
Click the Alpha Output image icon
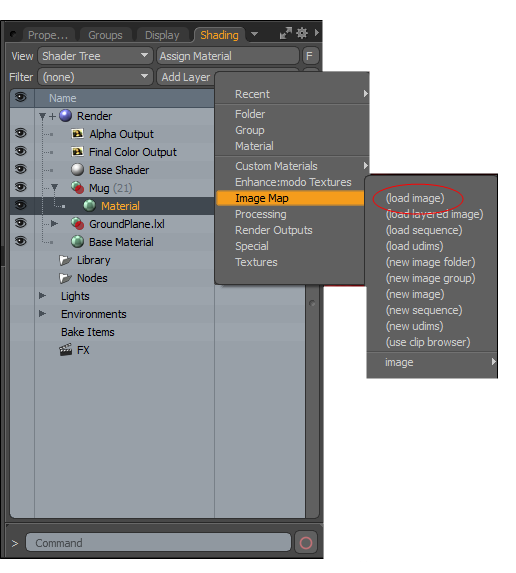[x=77, y=134]
